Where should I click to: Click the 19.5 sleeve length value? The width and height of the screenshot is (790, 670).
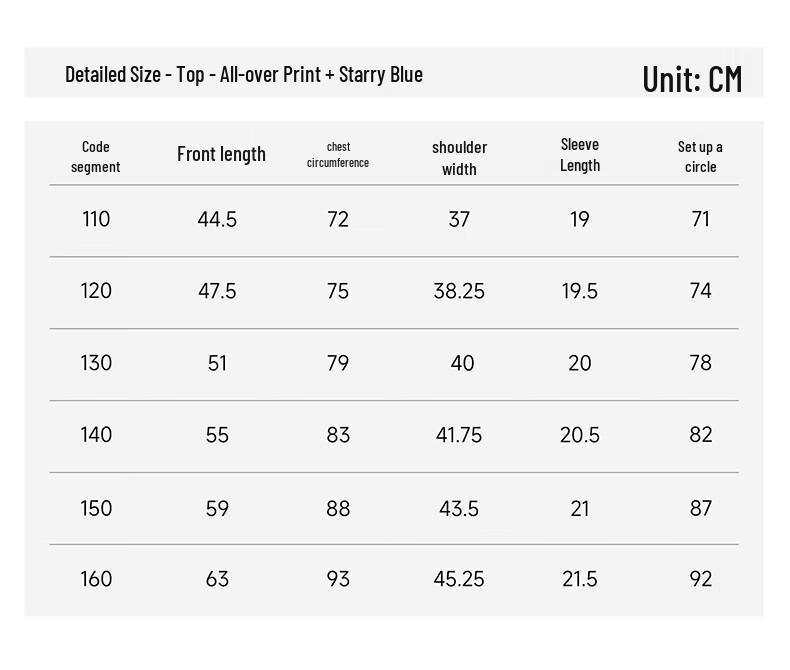tap(580, 291)
